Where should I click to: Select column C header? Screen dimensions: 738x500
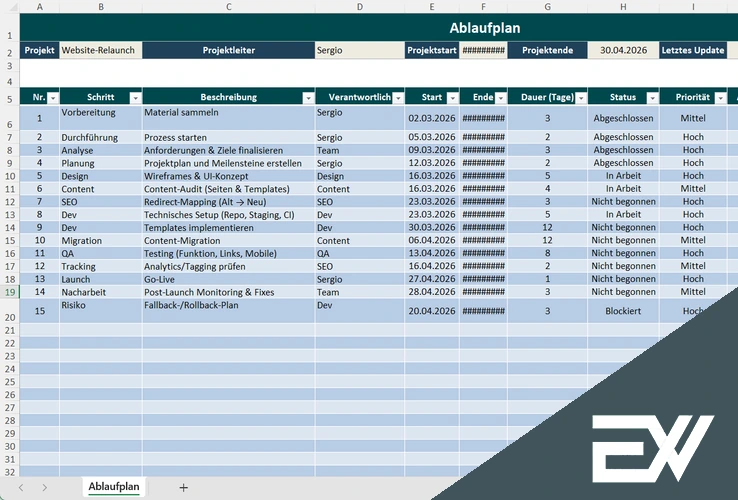tap(228, 7)
